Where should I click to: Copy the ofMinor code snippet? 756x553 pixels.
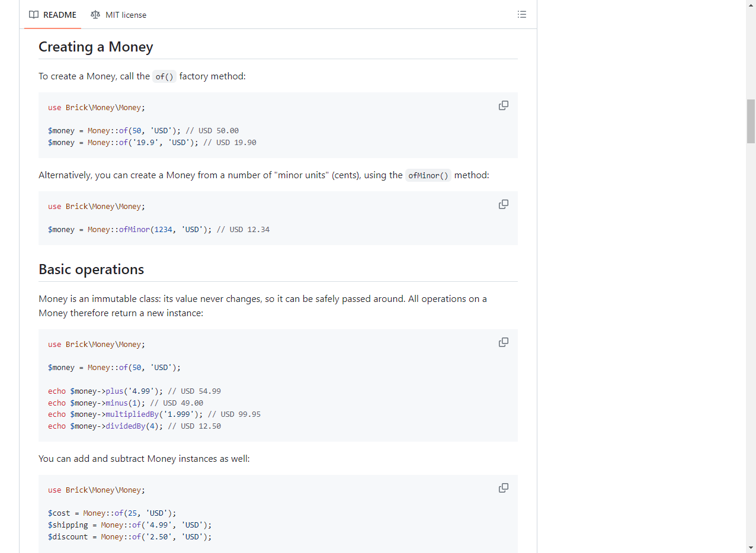(x=503, y=204)
